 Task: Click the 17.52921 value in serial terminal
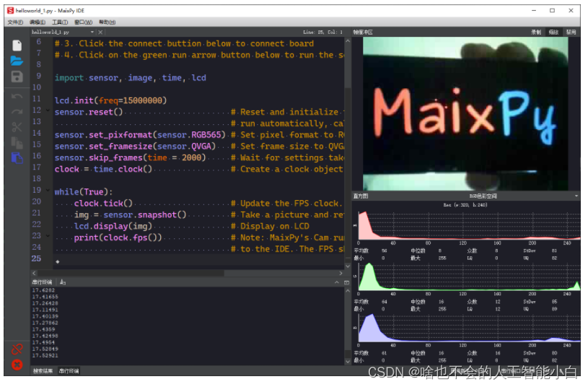(x=45, y=355)
